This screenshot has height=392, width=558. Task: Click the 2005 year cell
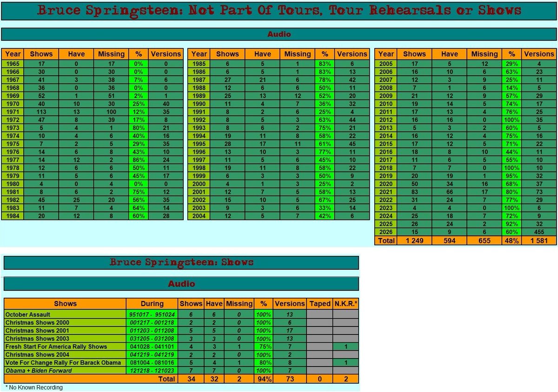click(x=385, y=64)
